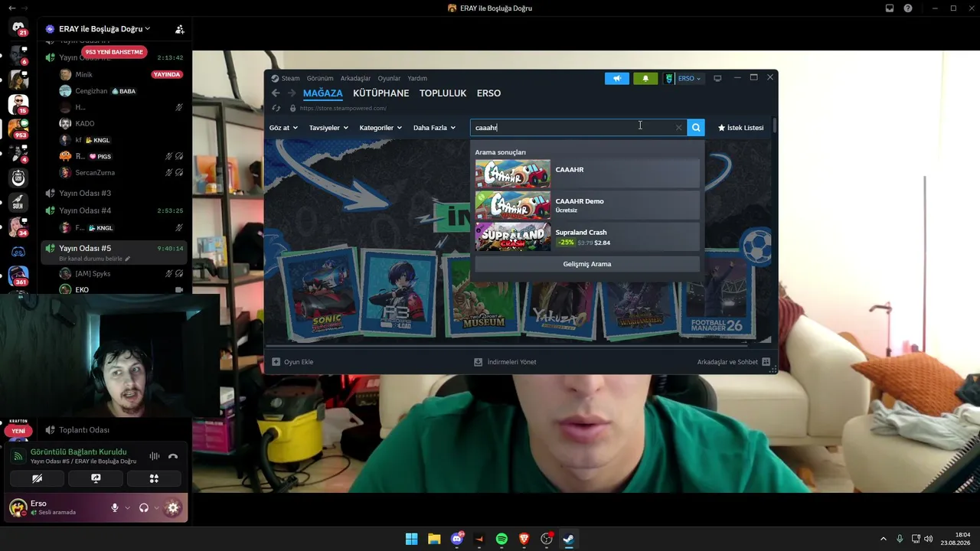Switch to MAĞAZA tab in Steam
The width and height of the screenshot is (980, 551).
coord(322,93)
